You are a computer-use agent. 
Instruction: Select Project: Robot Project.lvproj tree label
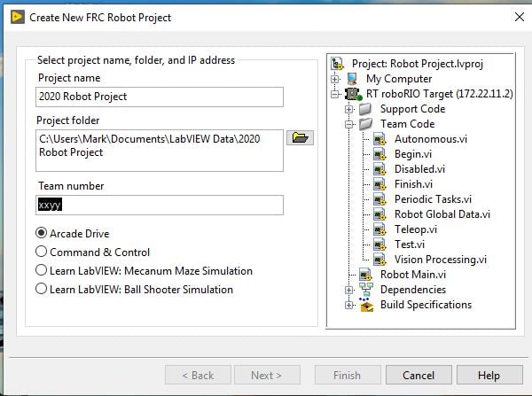click(418, 64)
